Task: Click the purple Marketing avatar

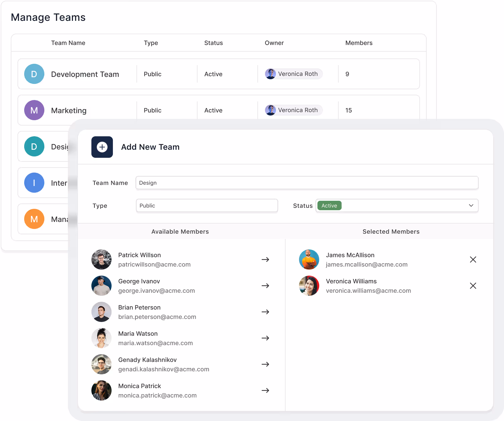Action: coord(34,110)
